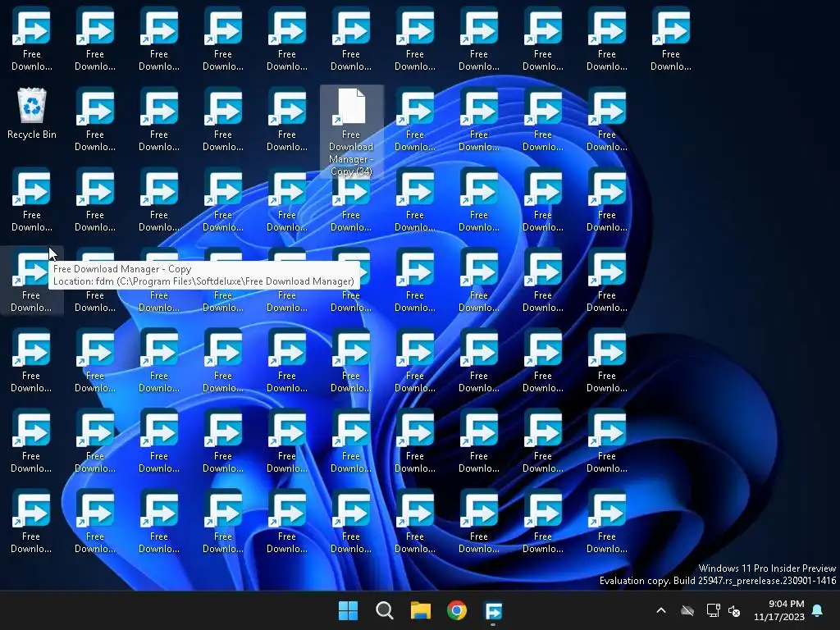Click the "Recycle Bin" label text
The height and width of the screenshot is (630, 840).
[x=32, y=135]
